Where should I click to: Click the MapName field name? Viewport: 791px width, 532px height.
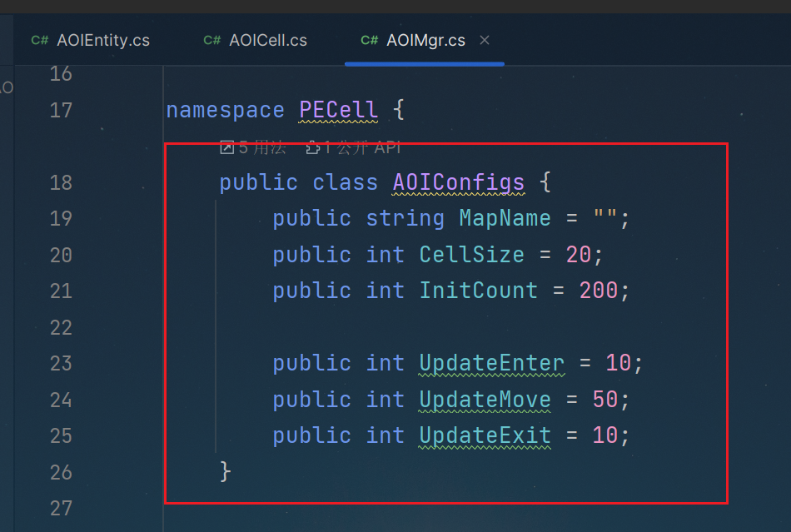coord(505,218)
